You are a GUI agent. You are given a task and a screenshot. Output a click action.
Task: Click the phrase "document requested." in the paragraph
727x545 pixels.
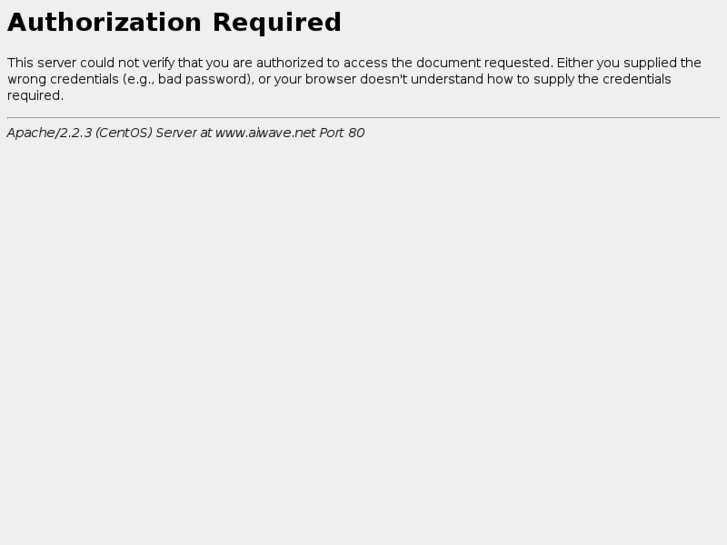click(x=485, y=63)
